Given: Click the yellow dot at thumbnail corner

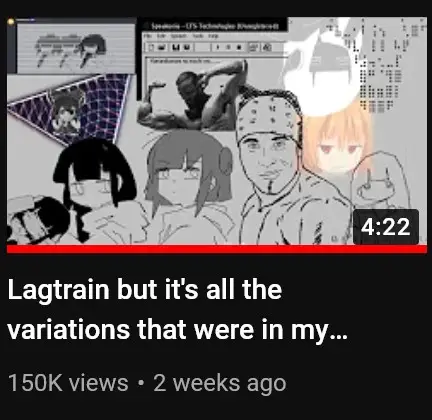Looking at the screenshot, I should [11, 22].
